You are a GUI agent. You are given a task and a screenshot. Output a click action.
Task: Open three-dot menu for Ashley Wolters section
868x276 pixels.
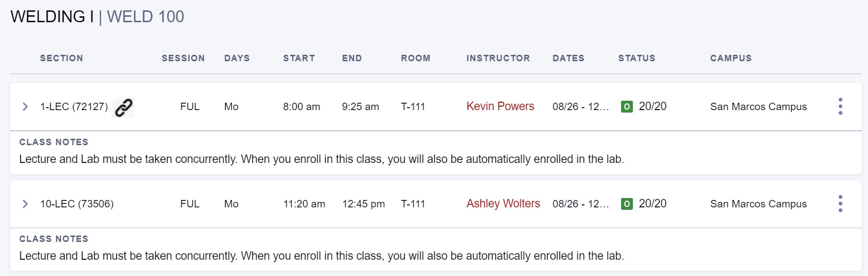click(x=840, y=203)
